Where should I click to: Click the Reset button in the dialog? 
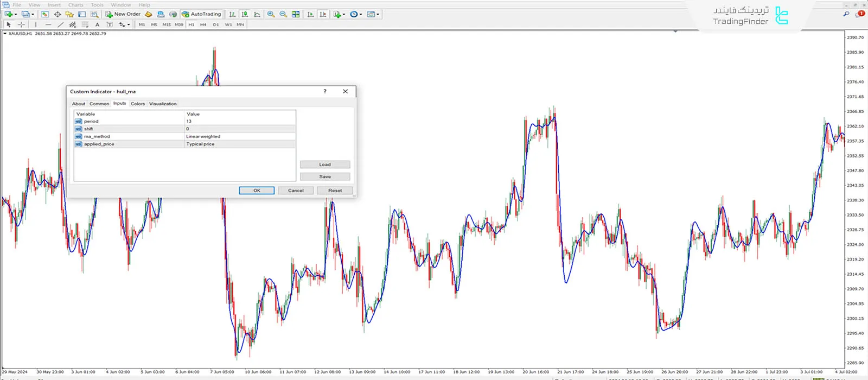pyautogui.click(x=335, y=191)
